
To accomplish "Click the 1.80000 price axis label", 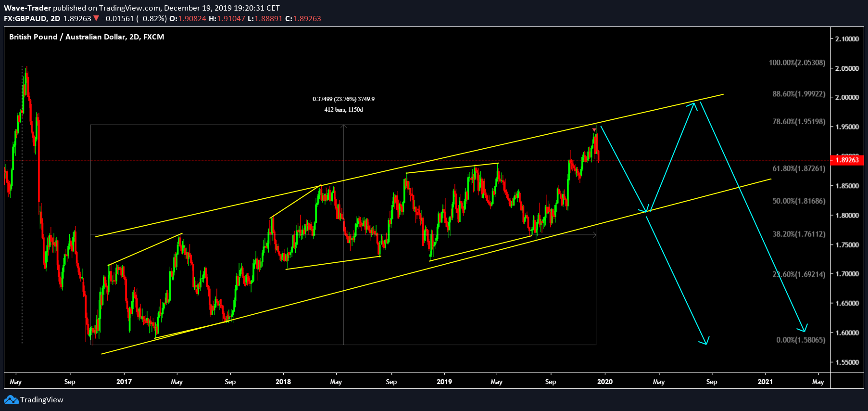I will pos(847,215).
